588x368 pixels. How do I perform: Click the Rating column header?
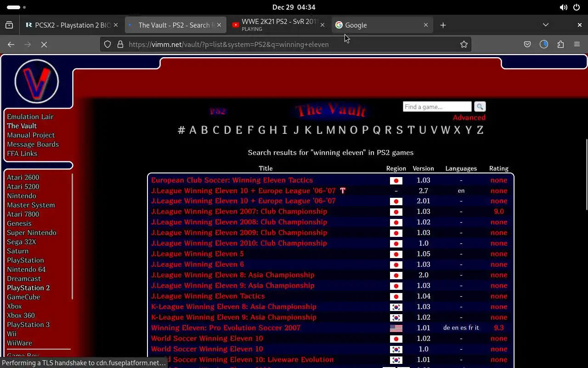[499, 168]
